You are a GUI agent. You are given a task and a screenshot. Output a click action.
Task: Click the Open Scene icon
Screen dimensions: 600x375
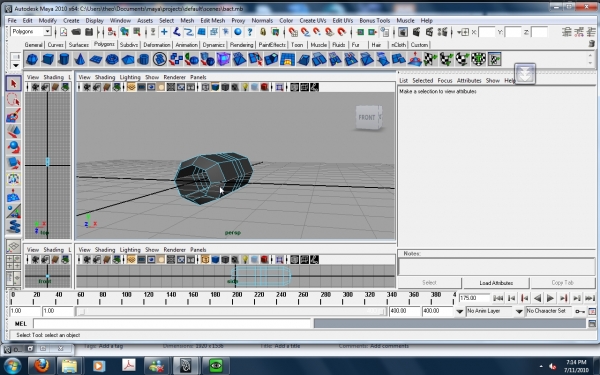(x=76, y=32)
